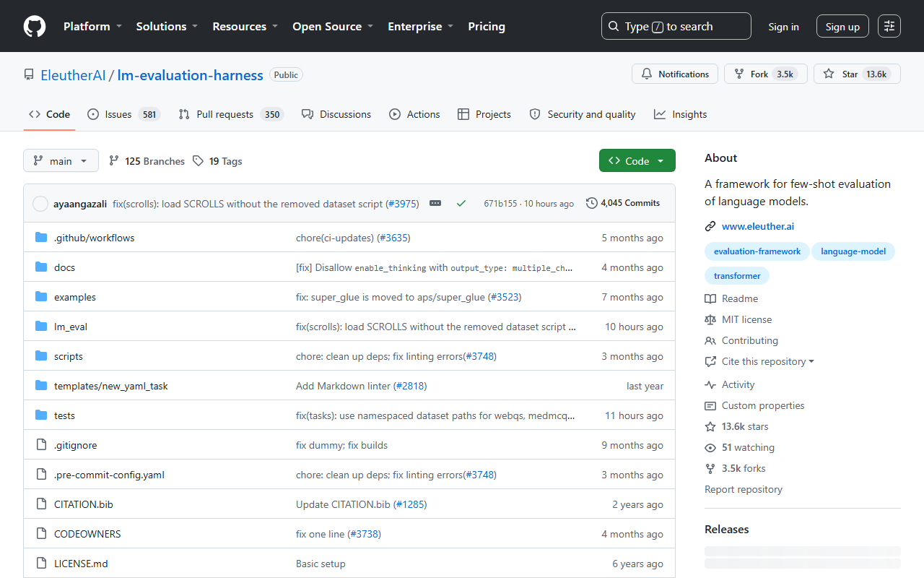
Task: Click the transformer topic tag
Action: coord(737,276)
